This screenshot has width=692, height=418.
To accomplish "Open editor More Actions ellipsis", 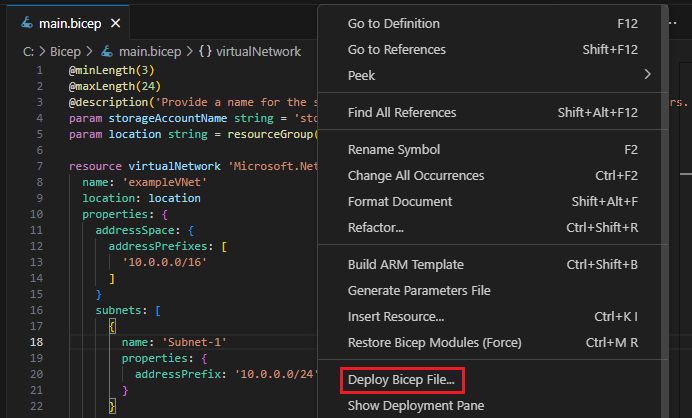I will coord(672,23).
